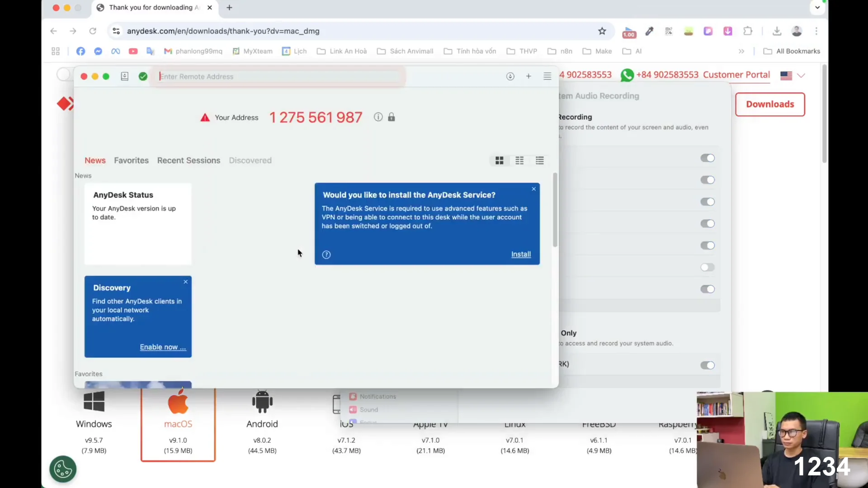Toggle the first recording switch
868x488 pixels.
[708, 158]
